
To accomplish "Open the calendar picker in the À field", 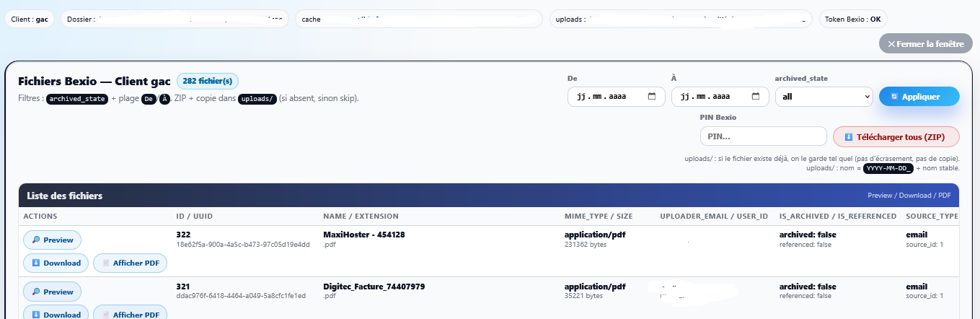I will [x=756, y=97].
